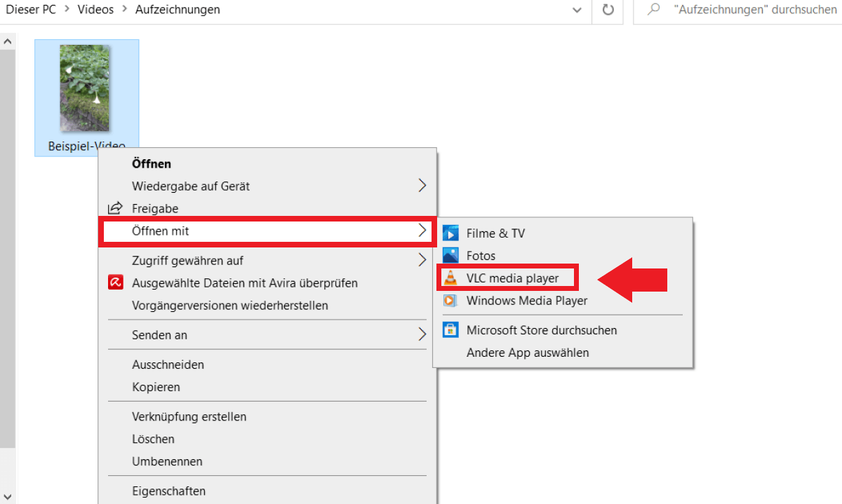Click the VLC media player cone icon
The image size is (842, 504).
coord(450,278)
